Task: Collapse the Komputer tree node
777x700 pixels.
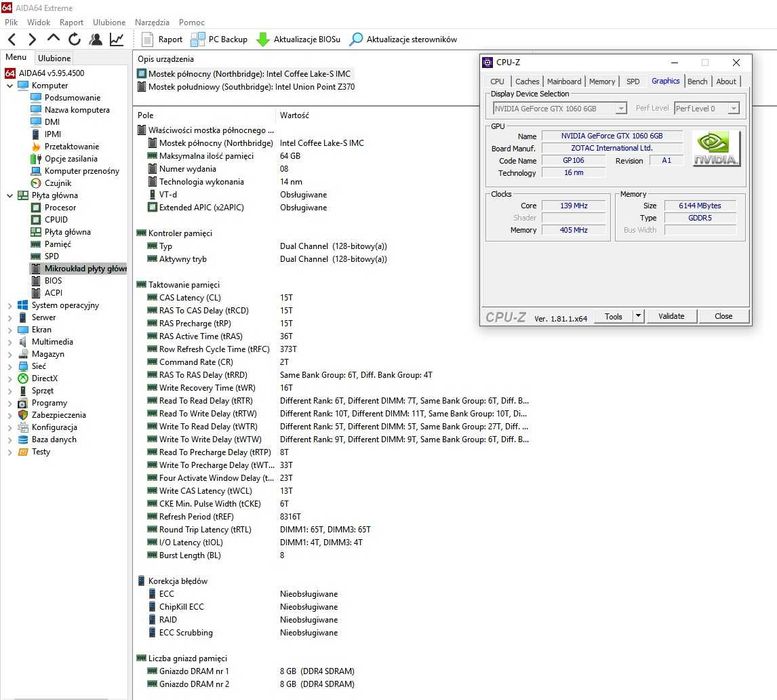Action: point(9,86)
